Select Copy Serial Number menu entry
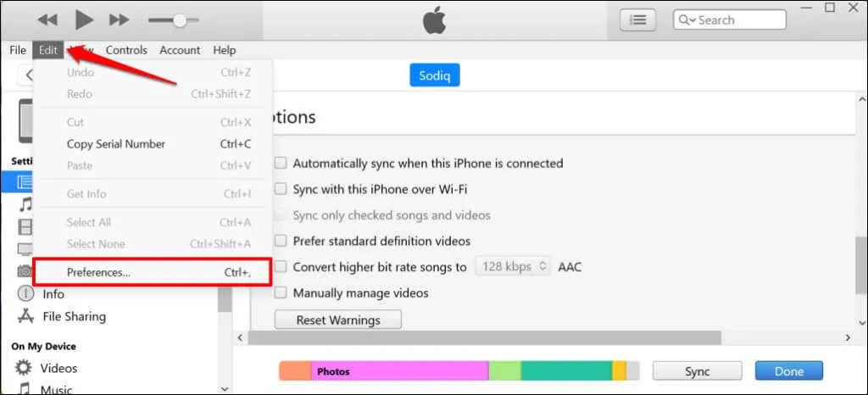Image resolution: width=868 pixels, height=395 pixels. pos(116,144)
